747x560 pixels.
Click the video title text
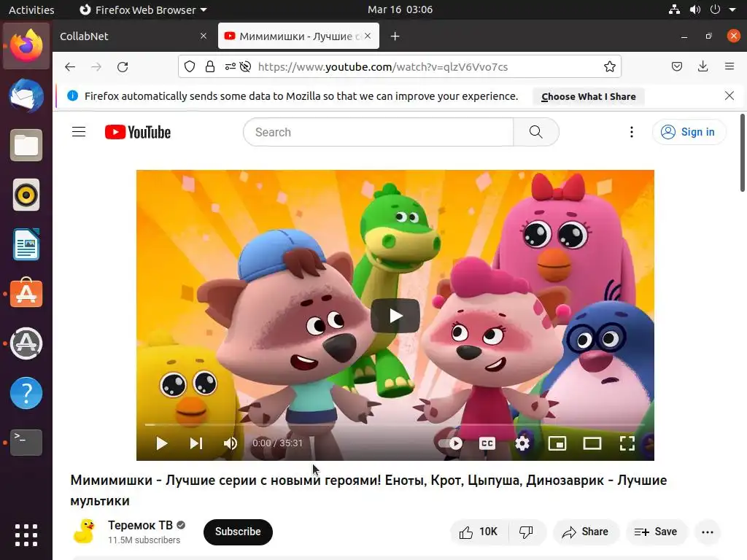click(x=368, y=490)
